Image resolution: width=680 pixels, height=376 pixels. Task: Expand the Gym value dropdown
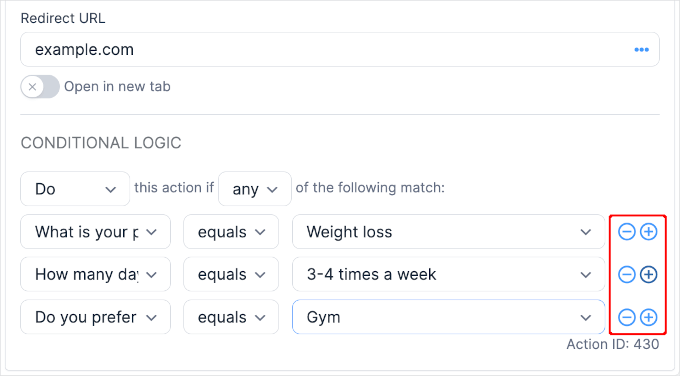tap(448, 317)
